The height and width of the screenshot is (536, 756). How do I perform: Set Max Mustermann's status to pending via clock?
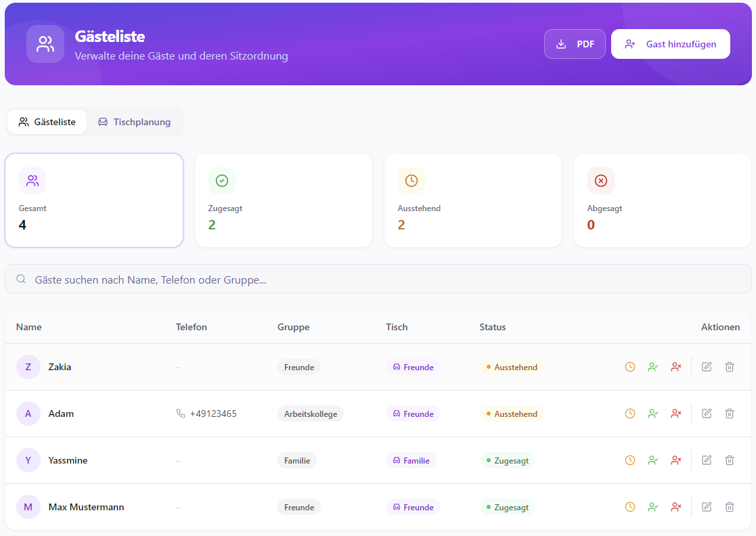pyautogui.click(x=629, y=507)
